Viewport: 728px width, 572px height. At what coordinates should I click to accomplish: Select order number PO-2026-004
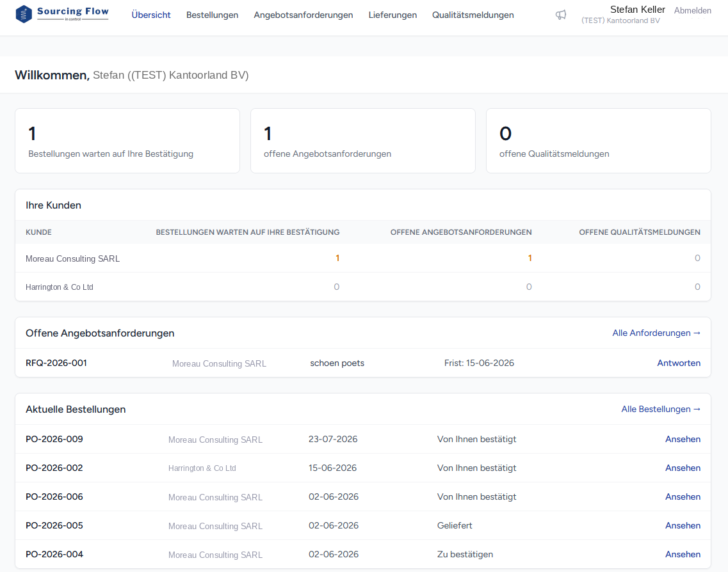point(54,554)
